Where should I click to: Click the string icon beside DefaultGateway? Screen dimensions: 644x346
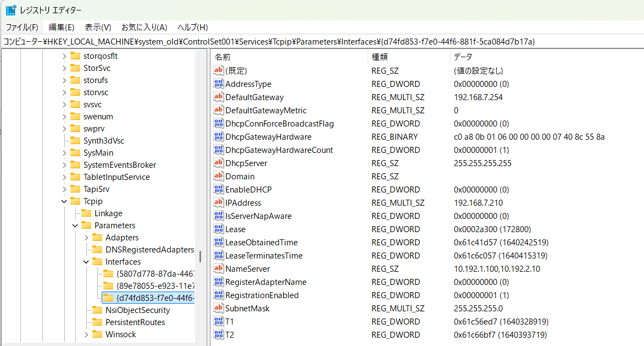click(x=219, y=97)
